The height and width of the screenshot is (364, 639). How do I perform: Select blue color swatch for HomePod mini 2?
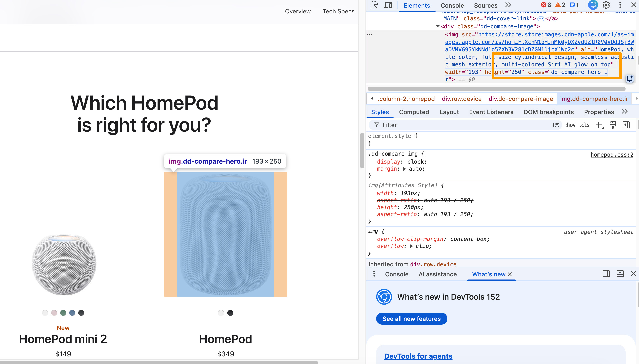[72, 313]
